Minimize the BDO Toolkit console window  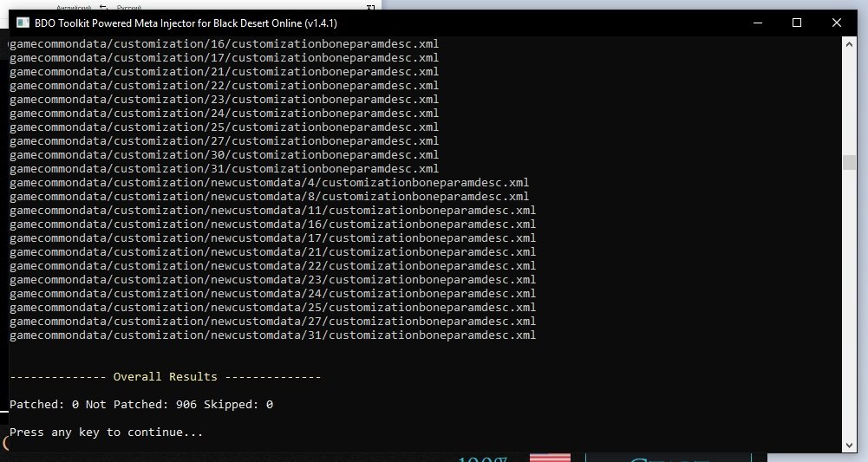(756, 23)
